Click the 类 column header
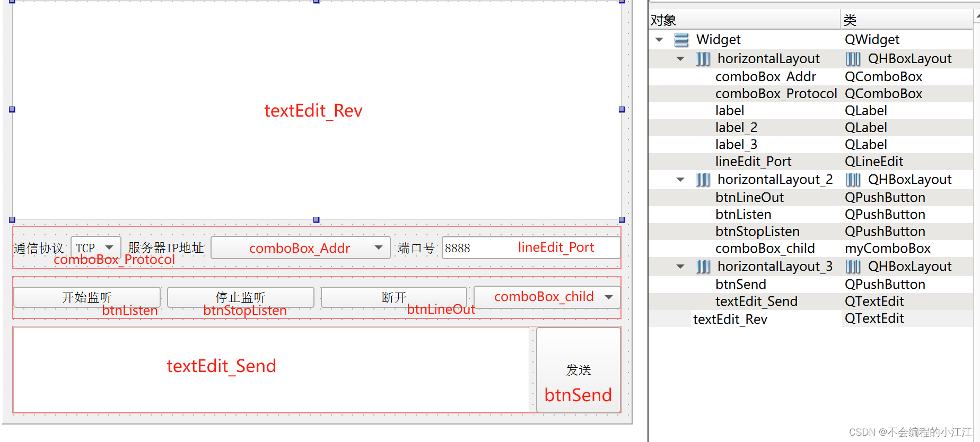Screen dimensions: 980x442 coord(907,20)
